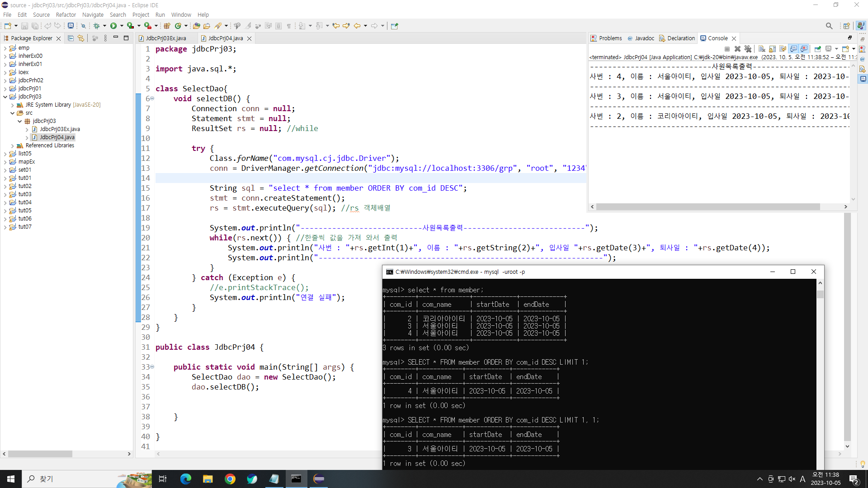Click the Open Type toolbar icon

coord(196,26)
